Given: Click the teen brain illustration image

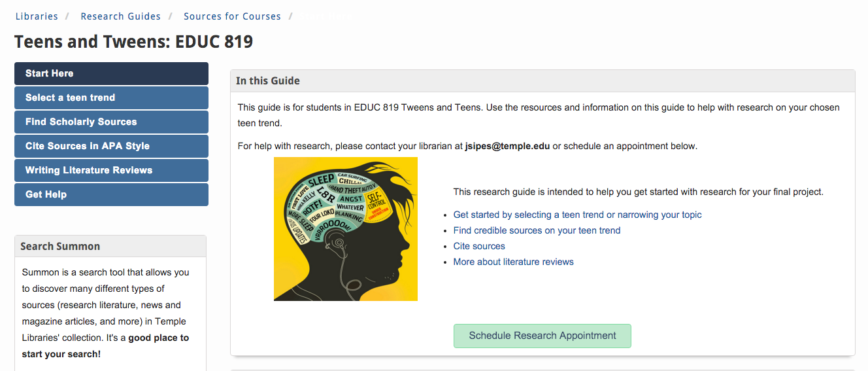Looking at the screenshot, I should 345,229.
